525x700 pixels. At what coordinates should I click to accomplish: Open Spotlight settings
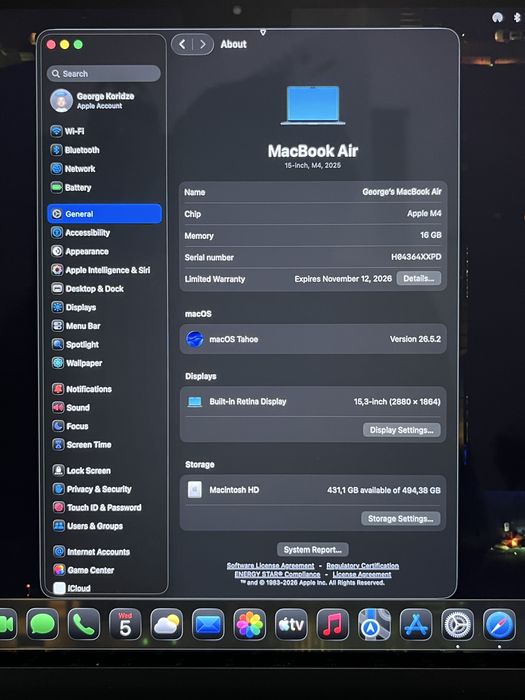(75, 344)
